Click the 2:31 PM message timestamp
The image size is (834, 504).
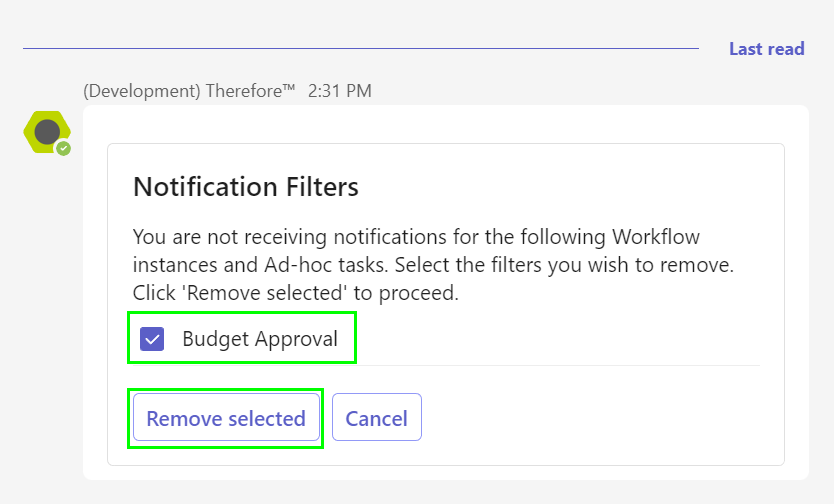point(339,91)
